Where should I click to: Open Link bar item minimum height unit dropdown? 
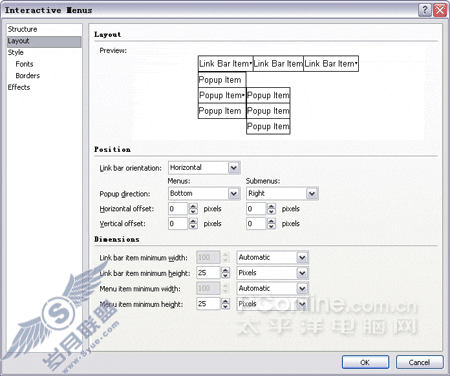[302, 273]
